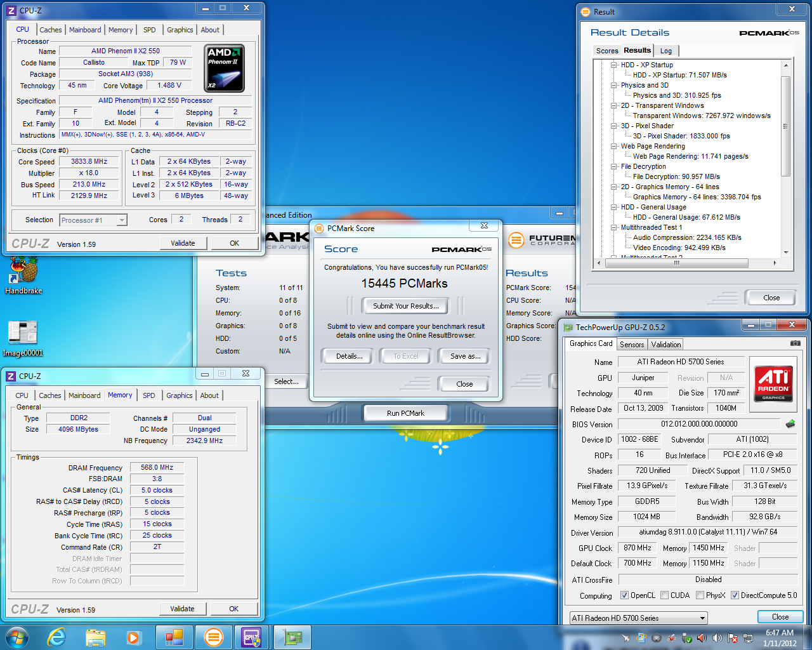Open the Handbrake desktop shortcut

(x=23, y=275)
